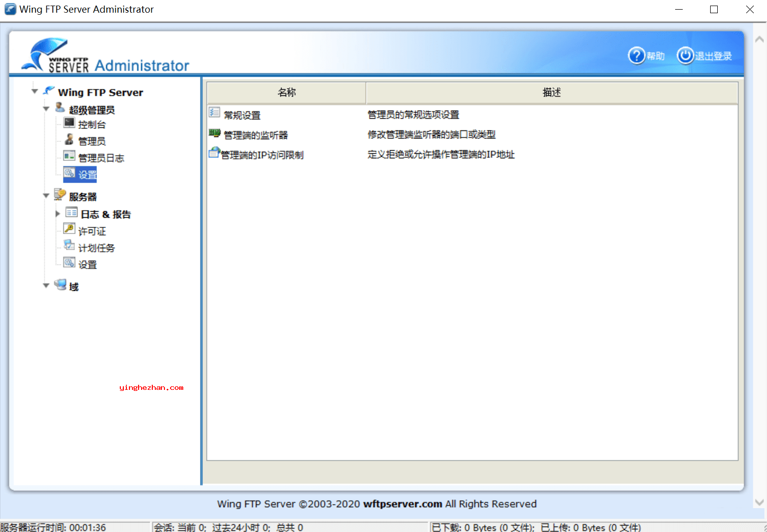Viewport: 767px width, 532px height.
Task: Click the Wing FTP Server root label
Action: tap(101, 92)
